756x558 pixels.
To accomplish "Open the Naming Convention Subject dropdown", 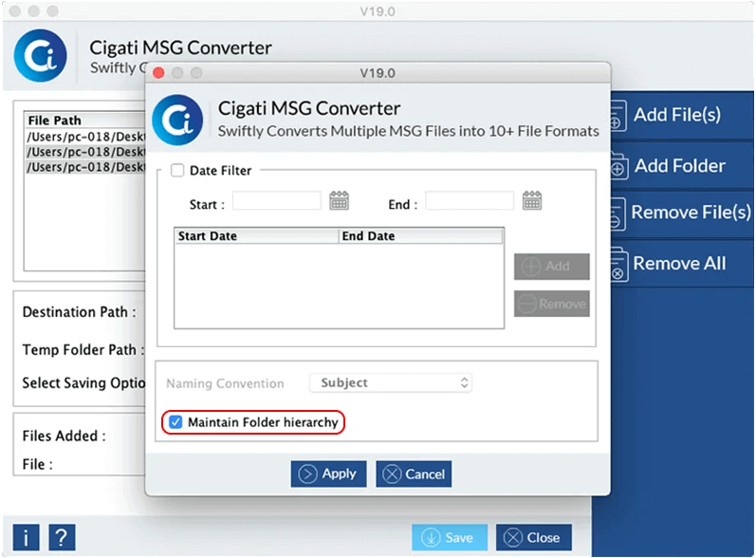I will pos(391,383).
